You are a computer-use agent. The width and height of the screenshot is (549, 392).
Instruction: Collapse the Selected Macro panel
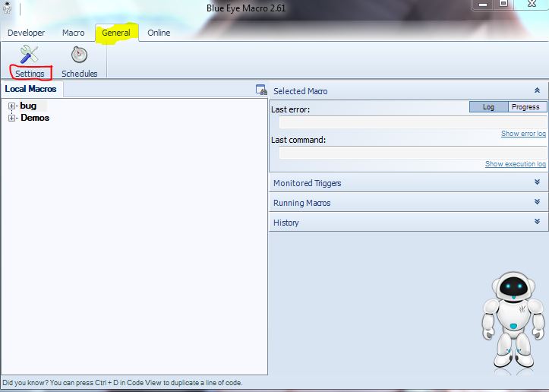[x=537, y=90]
